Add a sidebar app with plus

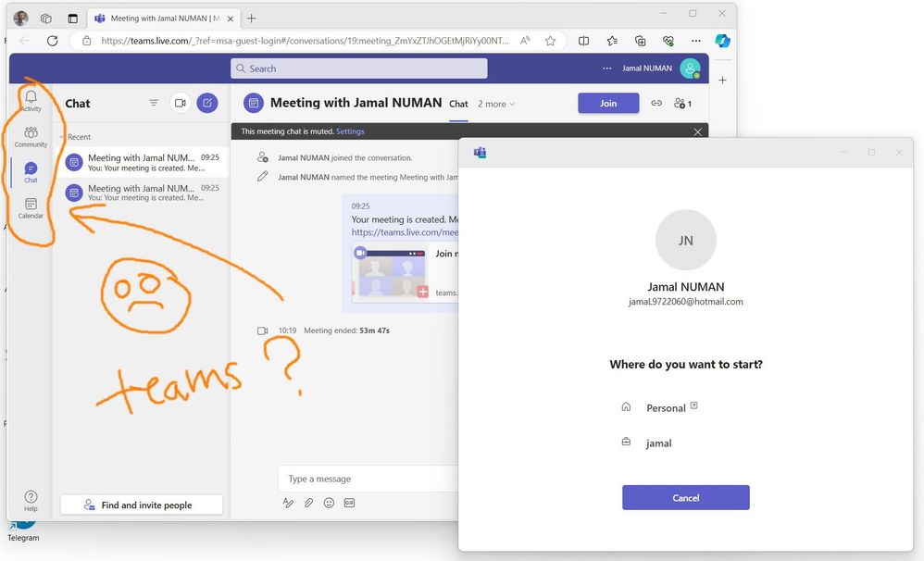tap(722, 81)
